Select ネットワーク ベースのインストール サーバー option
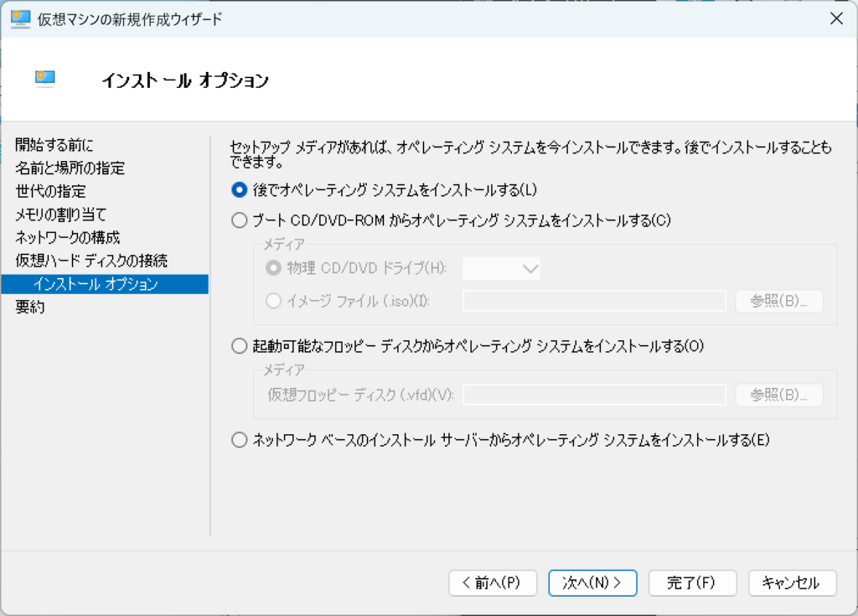Viewport: 858px width, 616px height. [x=240, y=439]
